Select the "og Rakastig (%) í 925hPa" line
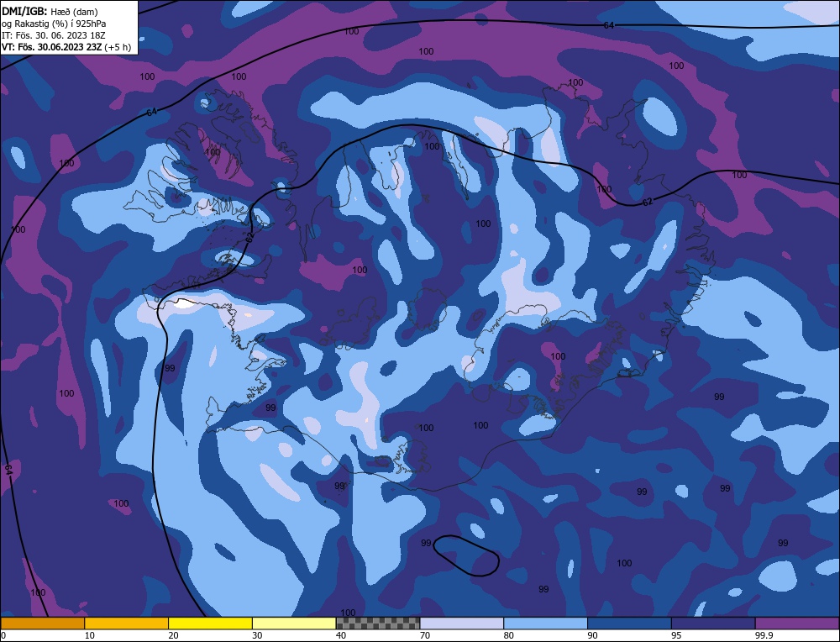 click(x=54, y=23)
